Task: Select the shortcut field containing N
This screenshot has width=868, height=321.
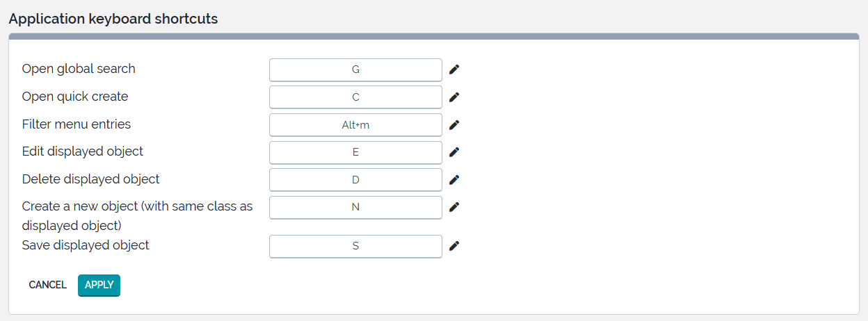Action: [x=355, y=207]
